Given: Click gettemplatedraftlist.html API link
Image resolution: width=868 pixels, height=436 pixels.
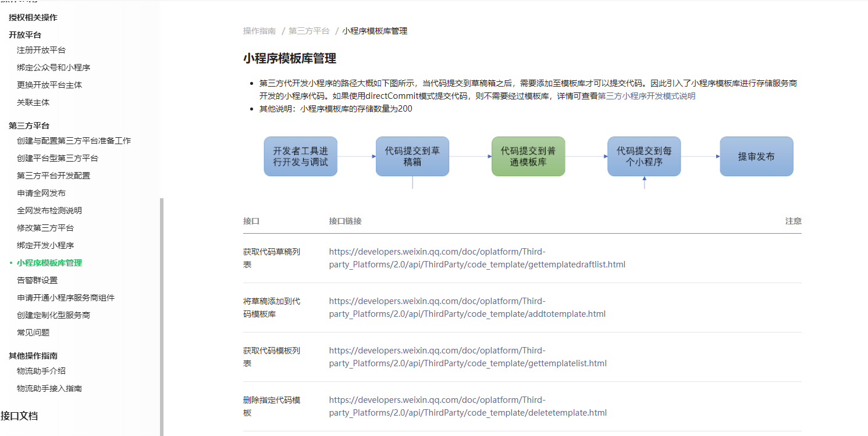Looking at the screenshot, I should click(x=477, y=258).
